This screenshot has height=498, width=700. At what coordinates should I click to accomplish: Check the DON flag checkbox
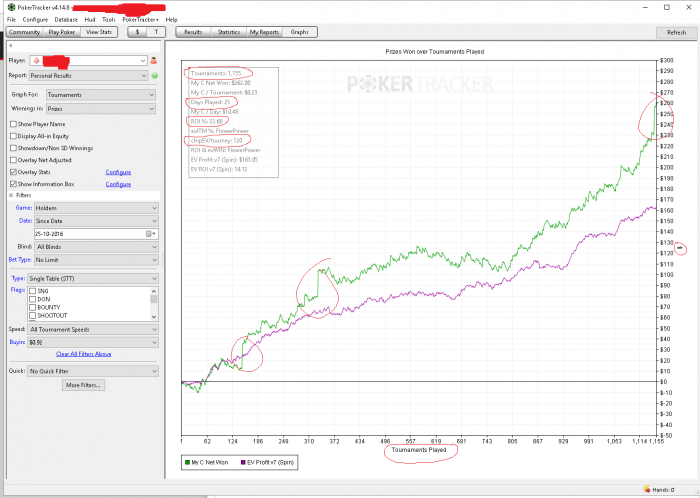32,299
